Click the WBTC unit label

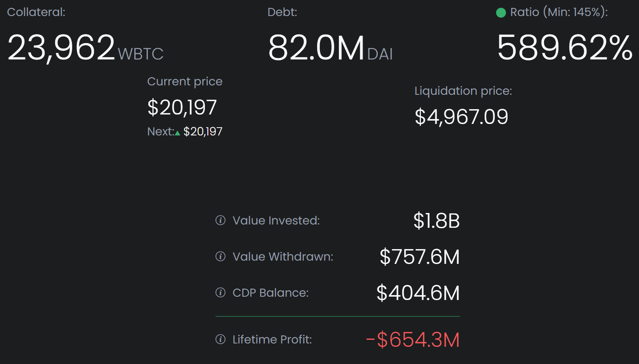point(140,54)
